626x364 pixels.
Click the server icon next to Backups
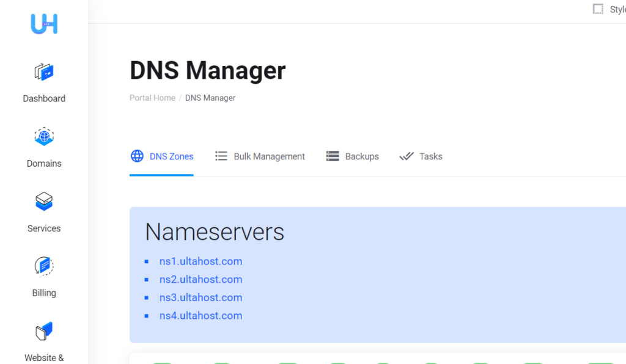click(x=333, y=156)
